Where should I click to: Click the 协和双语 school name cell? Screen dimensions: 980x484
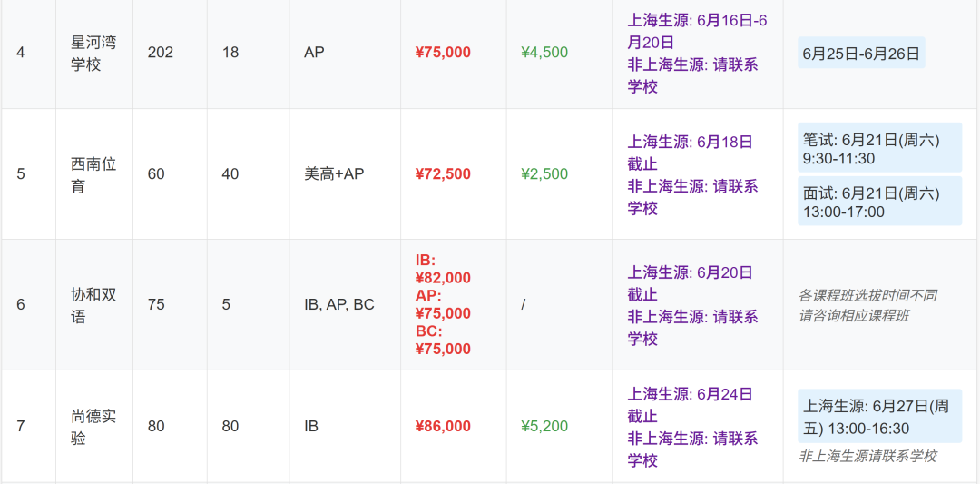pyautogui.click(x=93, y=304)
